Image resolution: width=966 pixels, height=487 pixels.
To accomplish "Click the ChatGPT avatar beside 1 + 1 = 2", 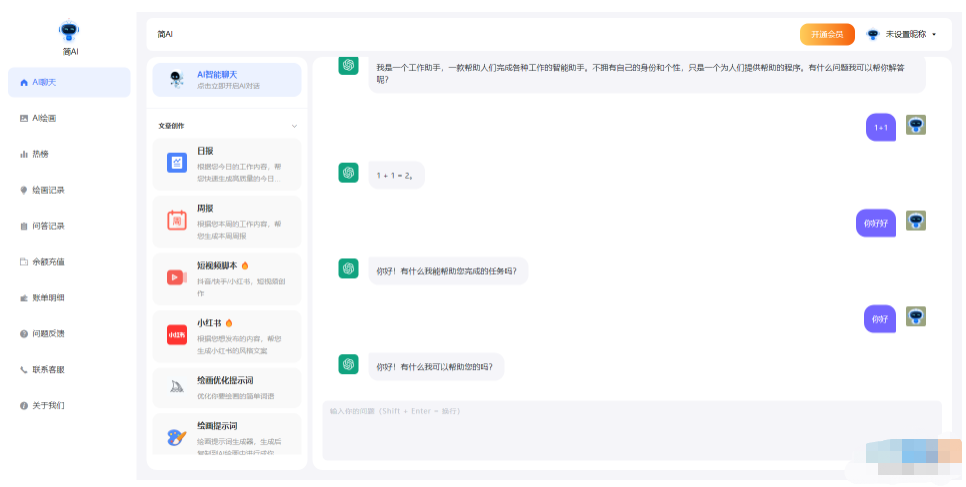I will [x=348, y=173].
